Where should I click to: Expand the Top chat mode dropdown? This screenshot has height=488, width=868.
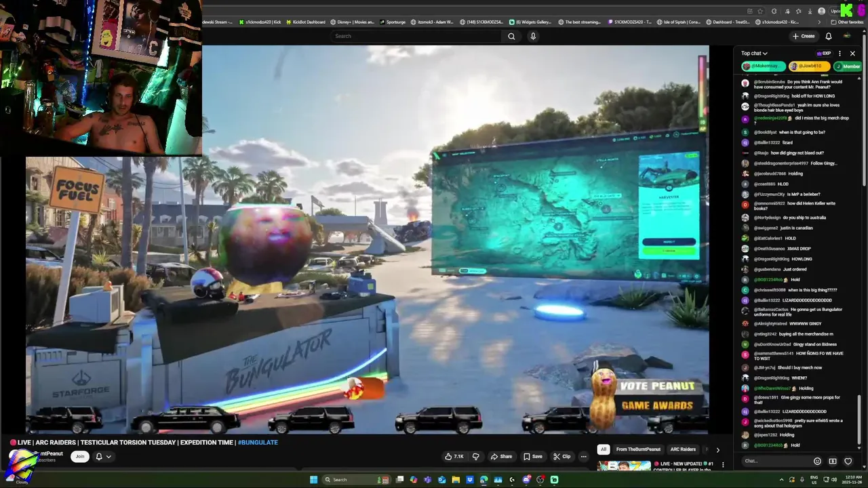pyautogui.click(x=754, y=54)
